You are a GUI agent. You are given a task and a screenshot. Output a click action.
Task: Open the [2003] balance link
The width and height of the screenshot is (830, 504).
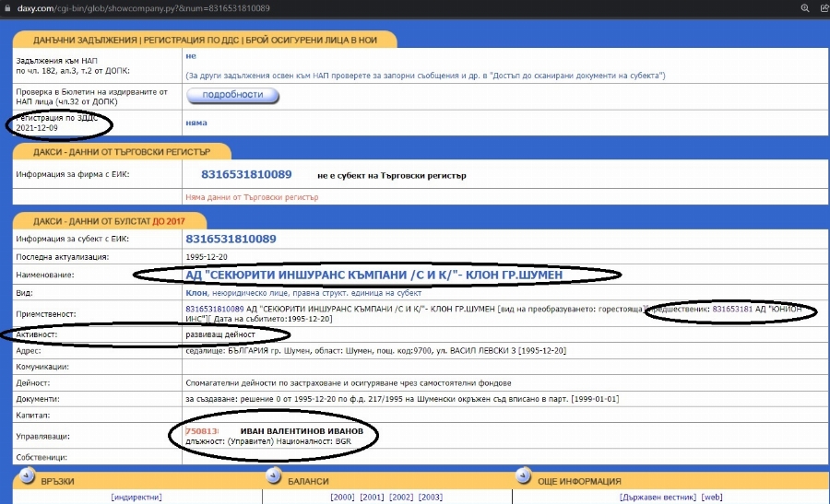pos(430,497)
